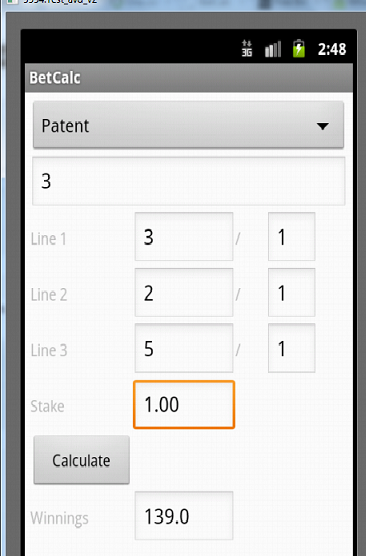Tap the charging battery icon
This screenshot has height=556, width=366.
pos(299,48)
